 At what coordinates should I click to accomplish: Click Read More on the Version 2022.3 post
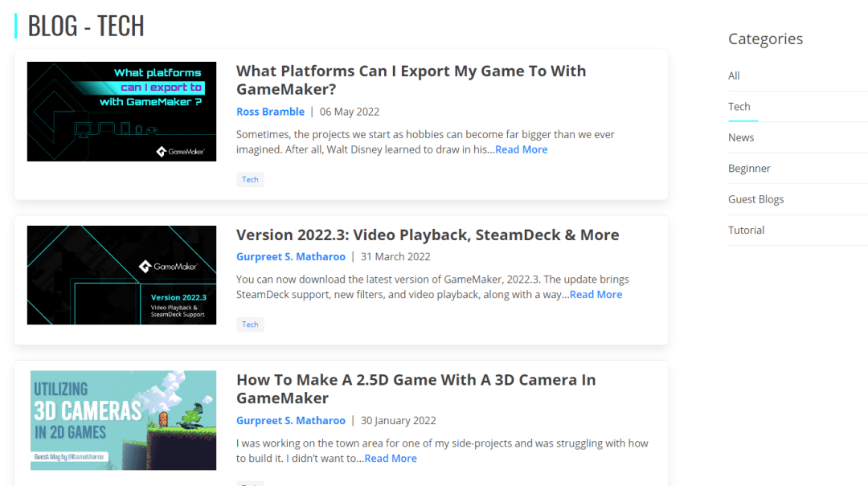[596, 295]
